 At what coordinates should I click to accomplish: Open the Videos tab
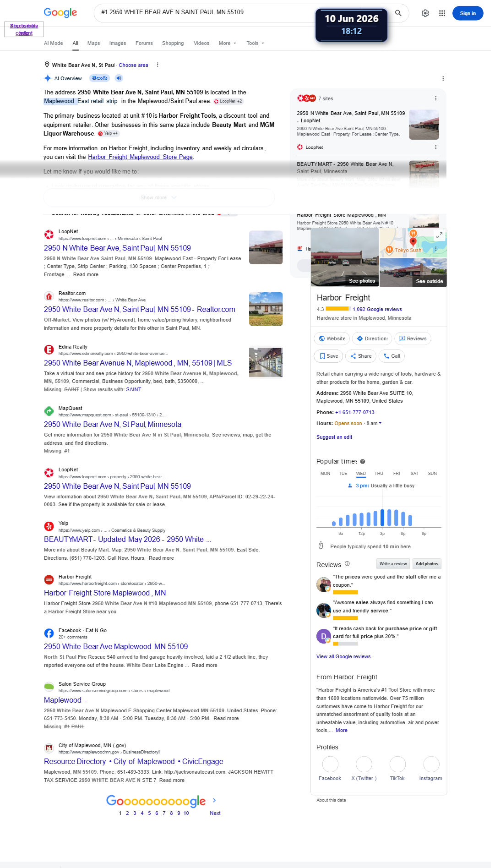tap(201, 43)
